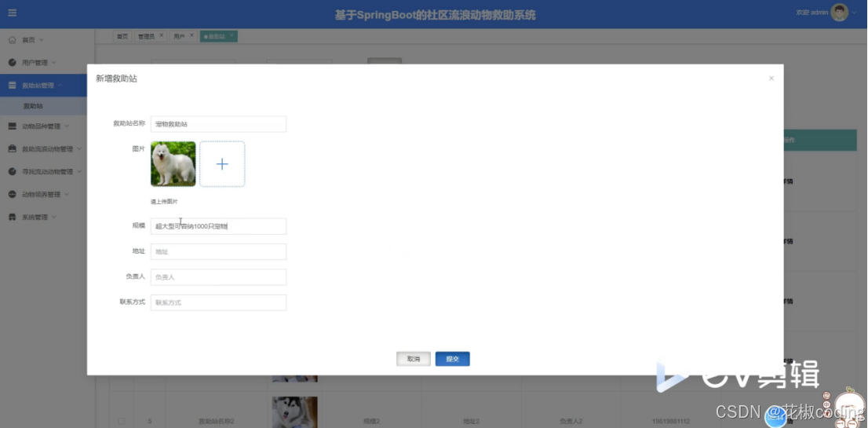The image size is (868, 428).
Task: Click the 19819881112 phone cell
Action: tap(671, 422)
